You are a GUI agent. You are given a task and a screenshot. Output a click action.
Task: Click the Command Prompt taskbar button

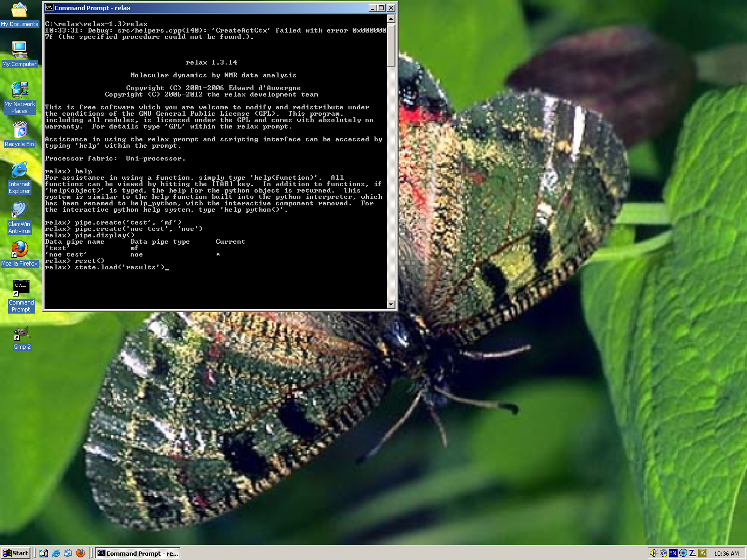point(138,553)
